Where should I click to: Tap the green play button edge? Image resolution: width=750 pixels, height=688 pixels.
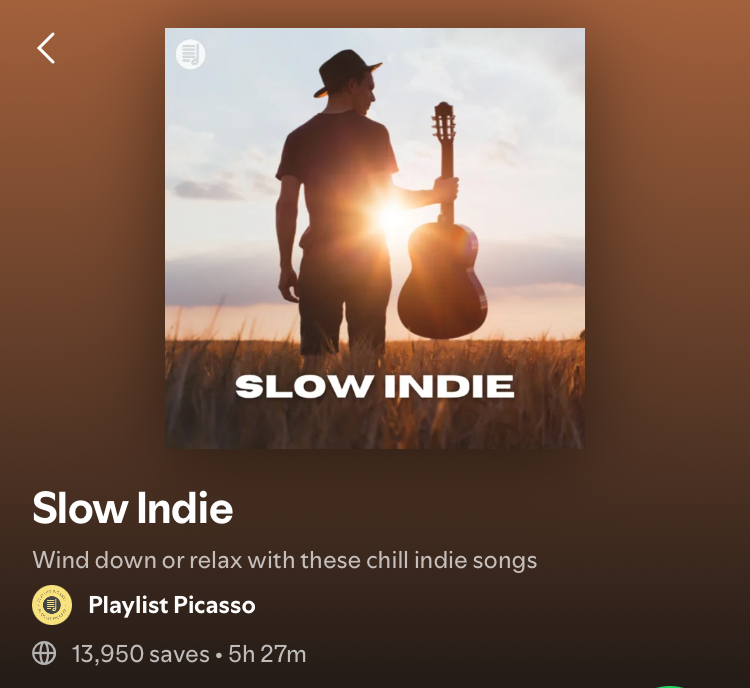click(x=670, y=686)
